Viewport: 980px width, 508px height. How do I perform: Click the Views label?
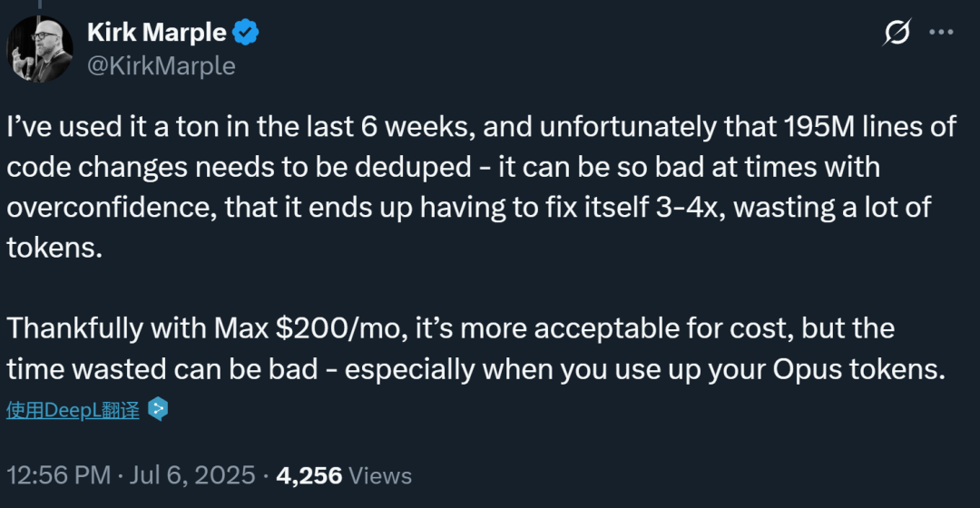[380, 475]
